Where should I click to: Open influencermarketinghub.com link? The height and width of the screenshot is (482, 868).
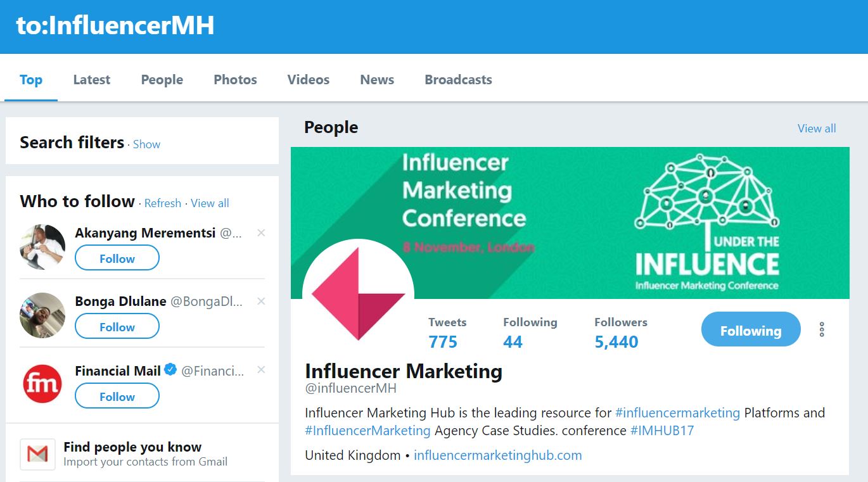click(x=497, y=455)
